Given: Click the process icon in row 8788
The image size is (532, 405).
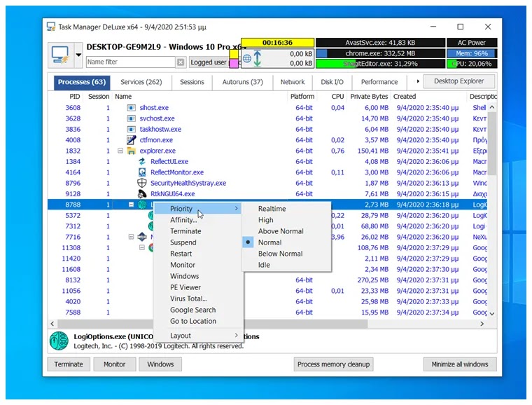Looking at the screenshot, I should coord(142,205).
